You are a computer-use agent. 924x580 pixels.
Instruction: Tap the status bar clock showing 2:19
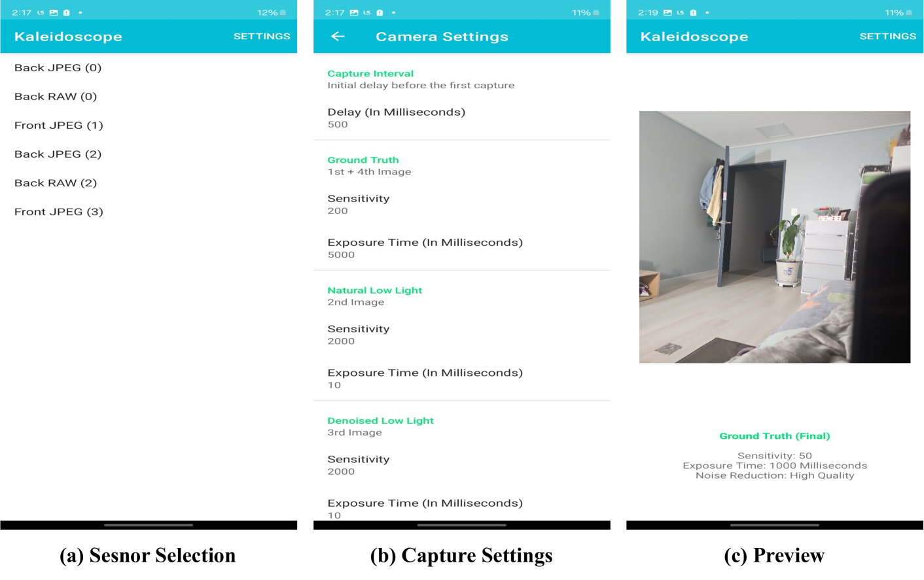click(648, 12)
